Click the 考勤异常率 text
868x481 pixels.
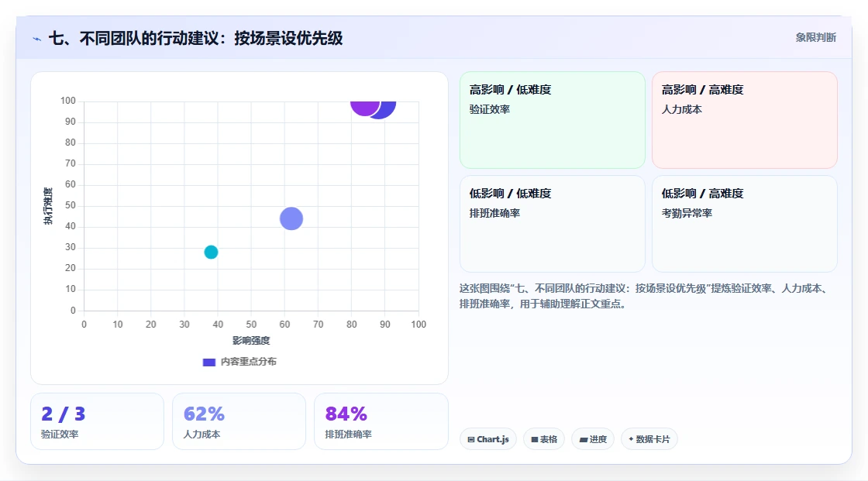tap(687, 213)
